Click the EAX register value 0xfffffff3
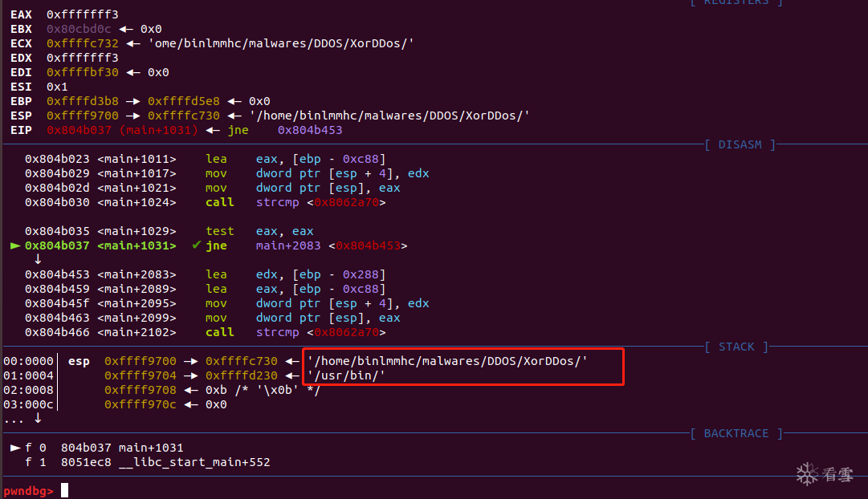 (83, 14)
